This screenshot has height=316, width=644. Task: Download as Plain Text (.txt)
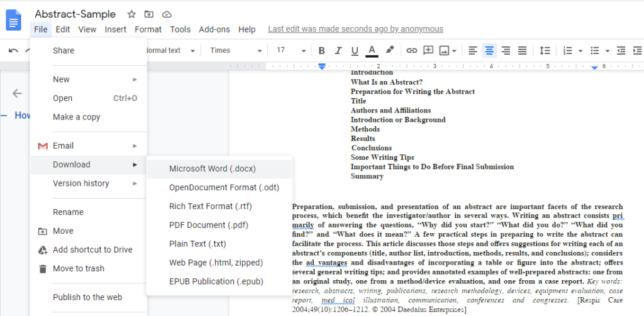point(219,244)
